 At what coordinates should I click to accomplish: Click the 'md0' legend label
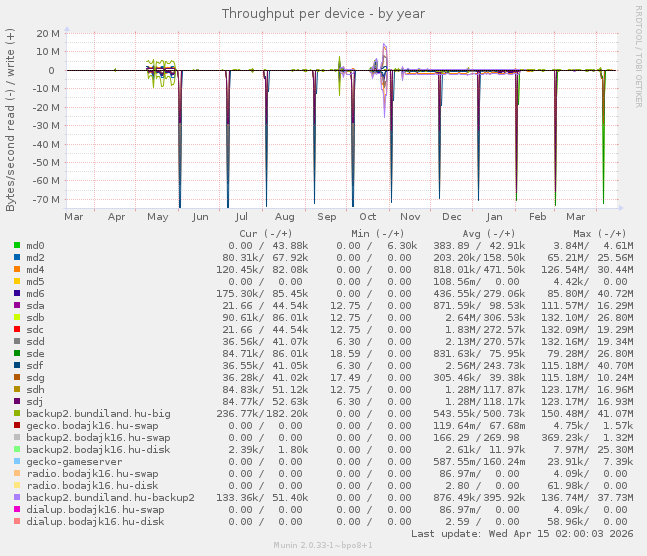(x=35, y=246)
